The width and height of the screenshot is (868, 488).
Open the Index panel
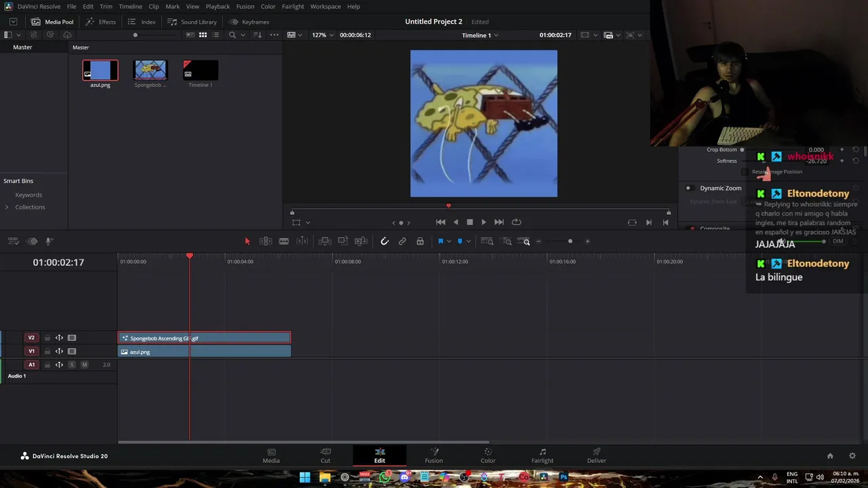click(x=142, y=22)
